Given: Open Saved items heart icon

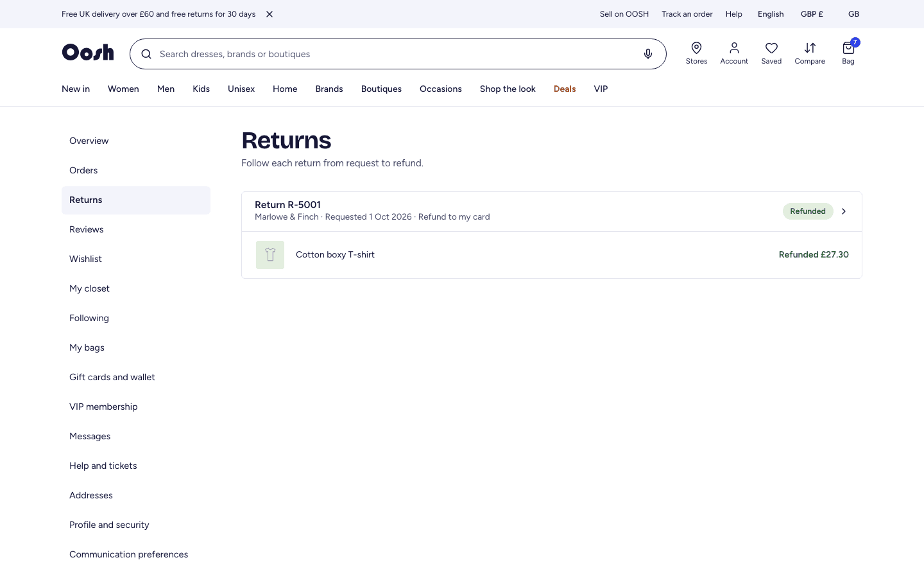Looking at the screenshot, I should (771, 53).
